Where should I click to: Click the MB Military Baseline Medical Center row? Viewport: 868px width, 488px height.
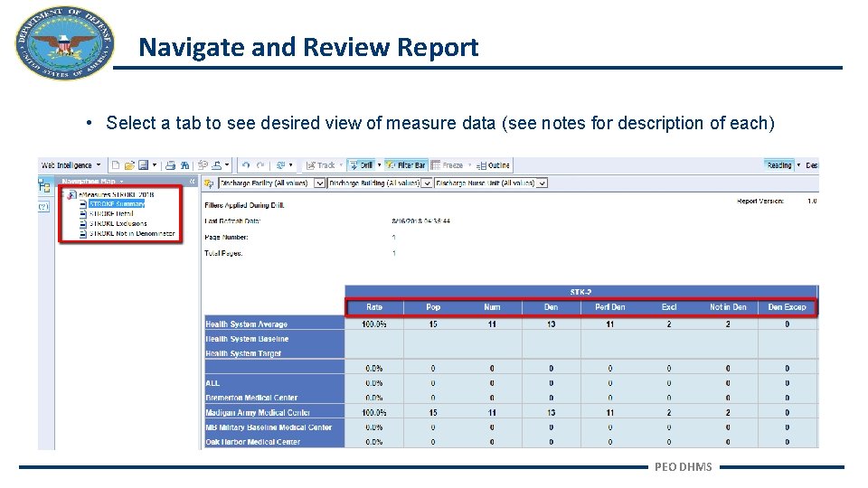tap(275, 427)
